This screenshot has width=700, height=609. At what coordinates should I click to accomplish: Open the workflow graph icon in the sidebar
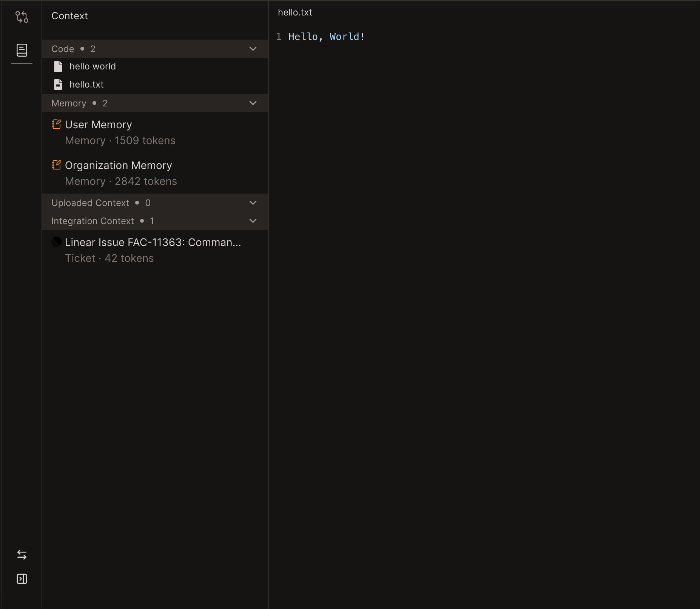click(x=22, y=17)
